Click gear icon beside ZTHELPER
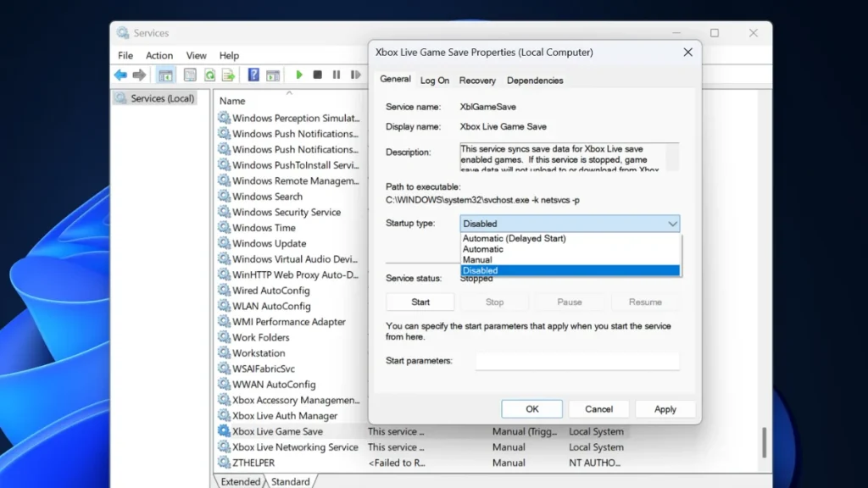Viewport: 868px width, 488px height. pos(224,462)
